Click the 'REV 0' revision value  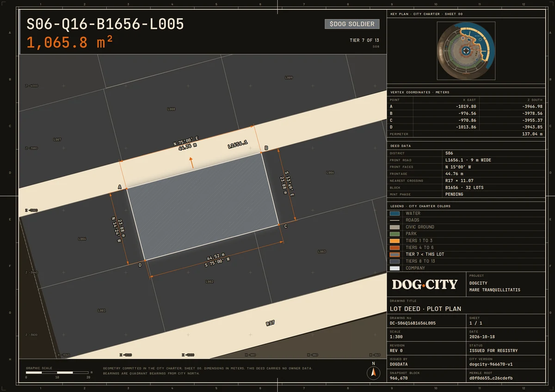coord(397,350)
